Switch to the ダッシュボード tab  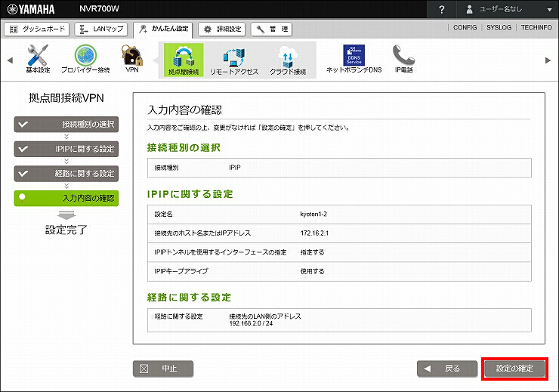pos(37,29)
